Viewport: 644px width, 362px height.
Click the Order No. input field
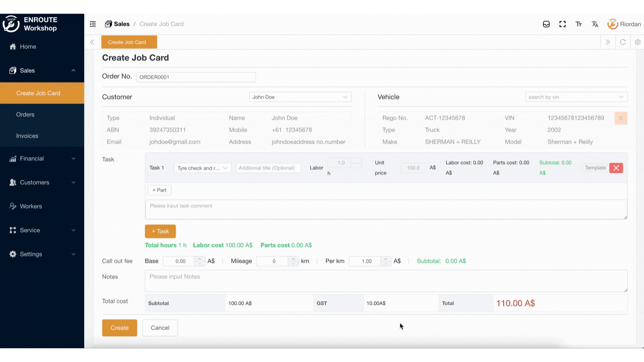coord(196,77)
